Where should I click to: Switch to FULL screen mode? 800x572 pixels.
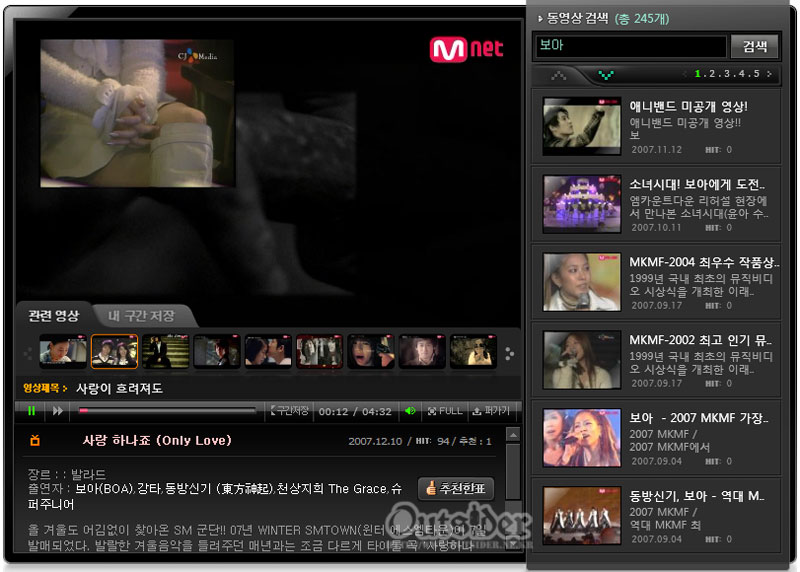[x=445, y=411]
